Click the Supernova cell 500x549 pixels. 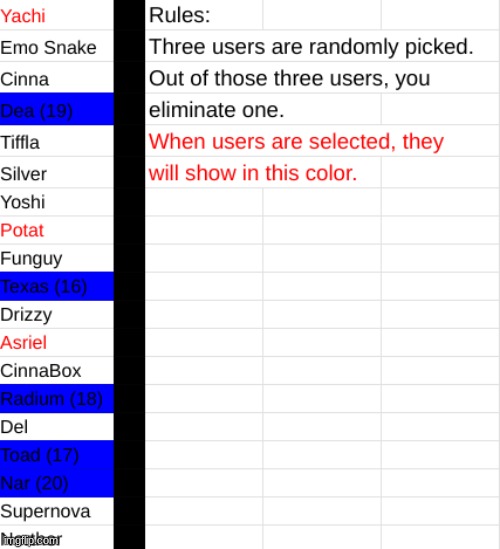[57, 511]
